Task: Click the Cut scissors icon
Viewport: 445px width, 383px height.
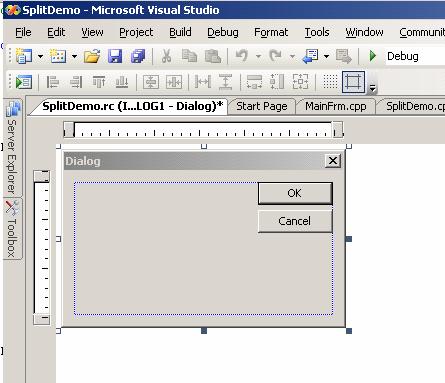Action: pyautogui.click(x=166, y=56)
